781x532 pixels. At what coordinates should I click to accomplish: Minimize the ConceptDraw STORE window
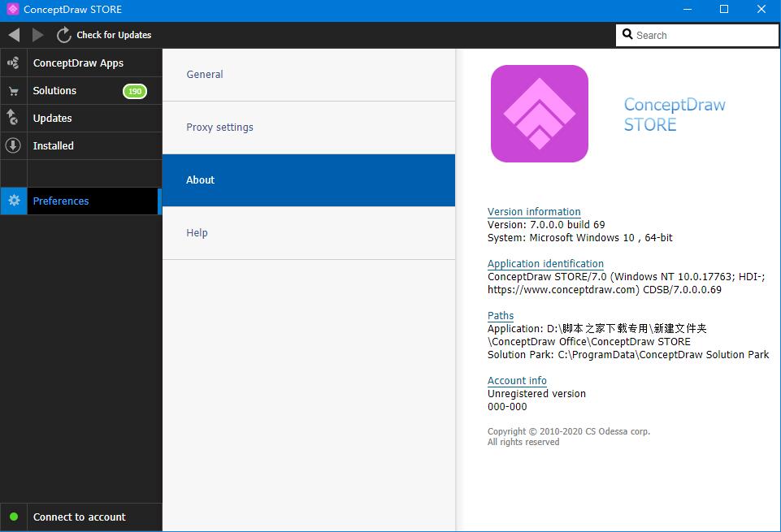(x=688, y=10)
